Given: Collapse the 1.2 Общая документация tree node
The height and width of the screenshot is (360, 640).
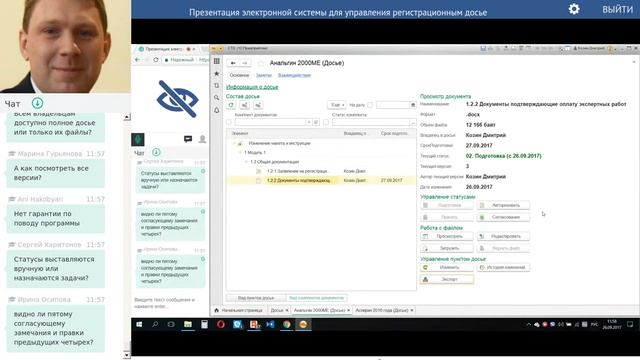Looking at the screenshot, I should point(246,162).
